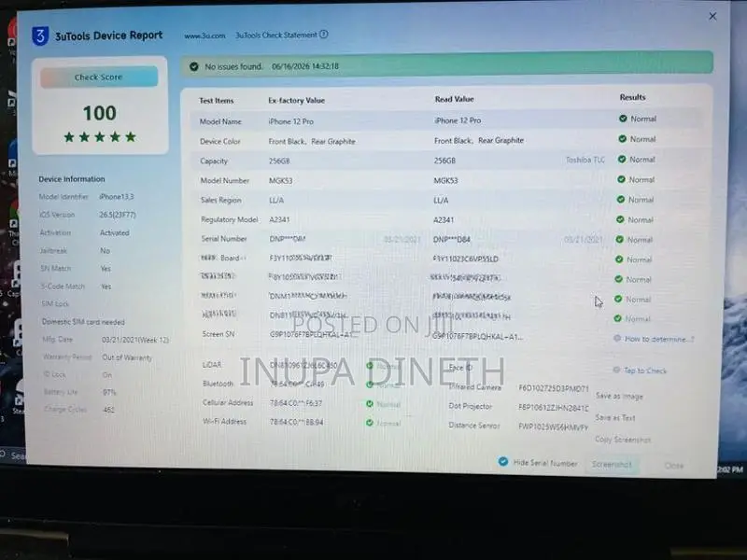Open 3uTools Check Statement link
The image size is (747, 560).
(x=276, y=35)
